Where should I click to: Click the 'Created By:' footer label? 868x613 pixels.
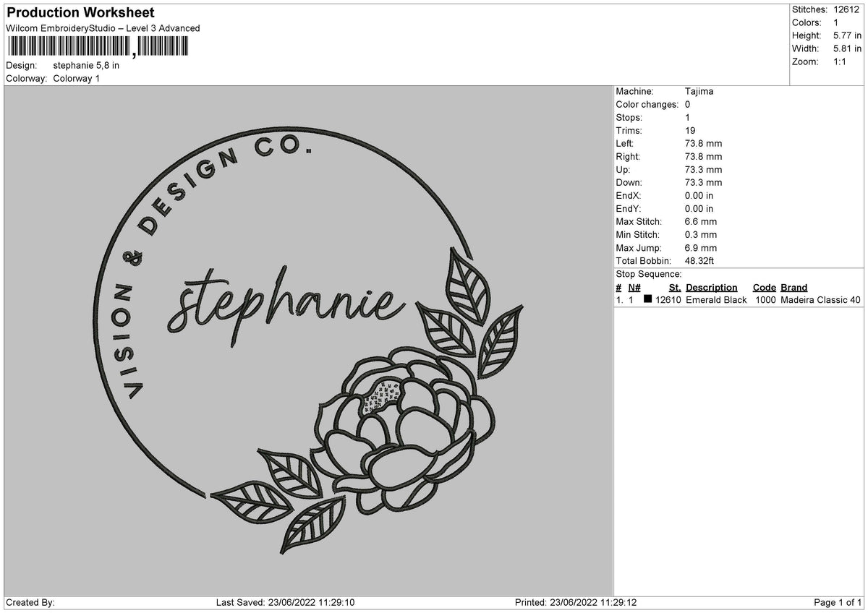[x=30, y=603]
